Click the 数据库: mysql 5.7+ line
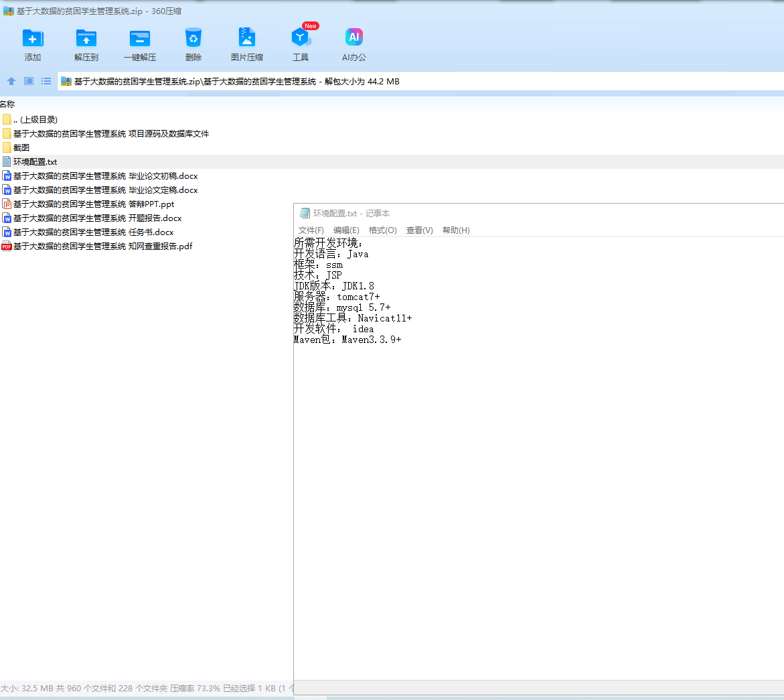Screen dimensions: 784x700 coord(343,307)
